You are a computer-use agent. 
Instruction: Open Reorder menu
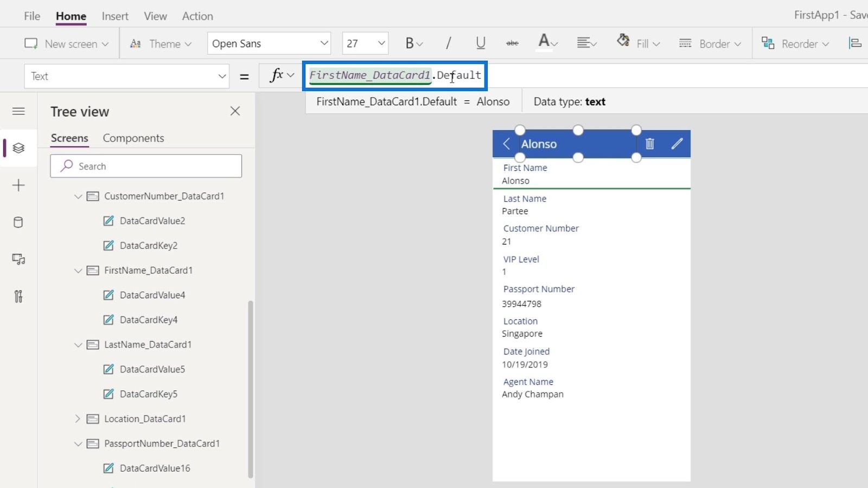pyautogui.click(x=795, y=43)
